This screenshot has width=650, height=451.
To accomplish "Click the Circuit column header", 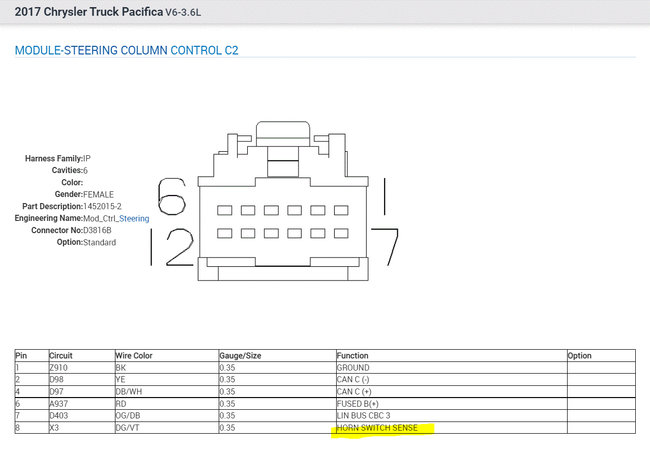I will [82, 356].
